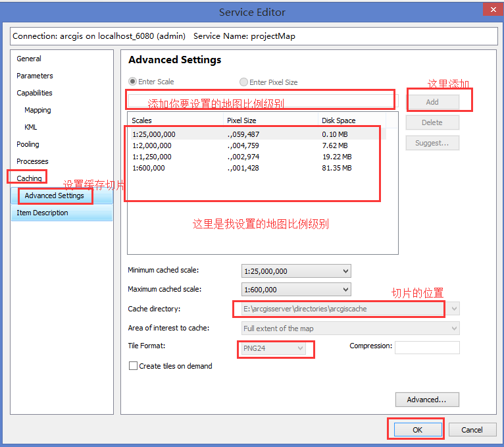The height and width of the screenshot is (447, 504).
Task: Click the Add scale button
Action: coord(432,102)
